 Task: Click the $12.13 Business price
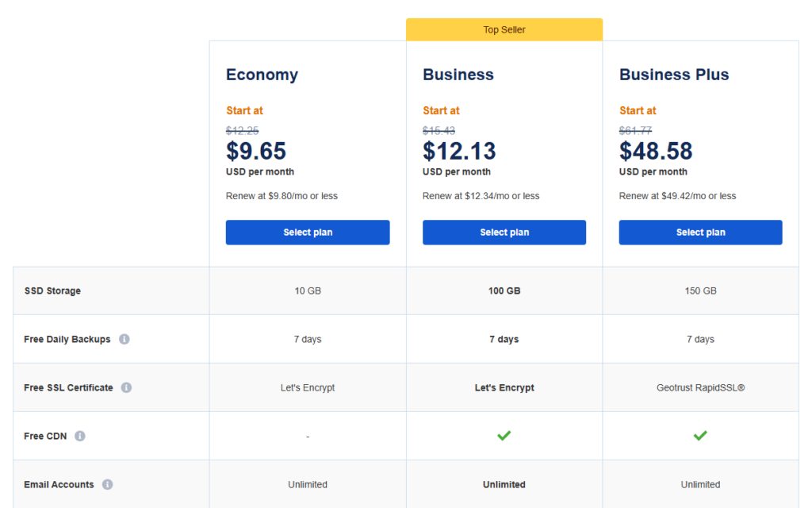click(459, 151)
